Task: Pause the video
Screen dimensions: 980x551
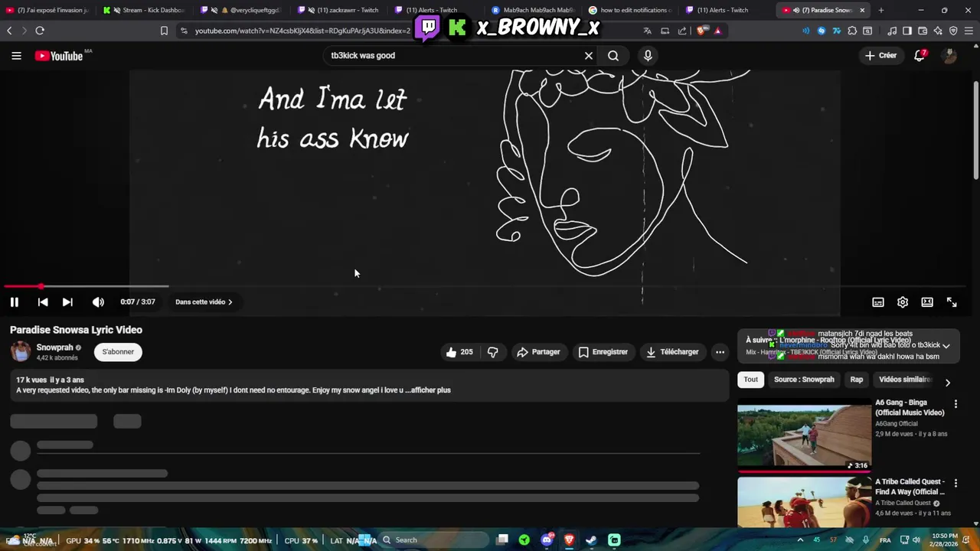Action: click(x=15, y=302)
